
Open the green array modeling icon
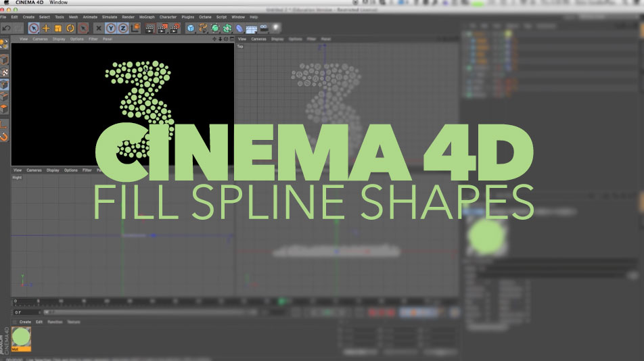pyautogui.click(x=227, y=28)
